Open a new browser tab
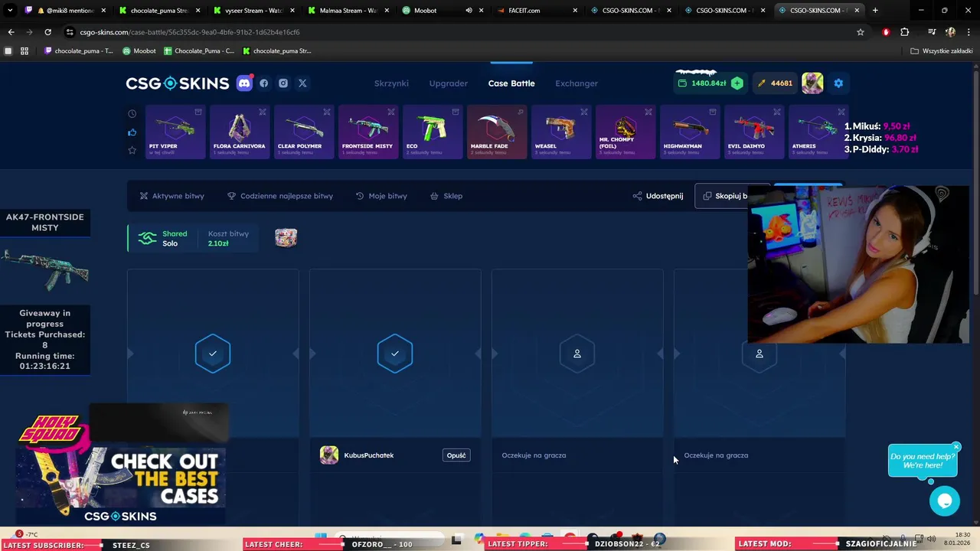The width and height of the screenshot is (980, 551). click(x=875, y=11)
